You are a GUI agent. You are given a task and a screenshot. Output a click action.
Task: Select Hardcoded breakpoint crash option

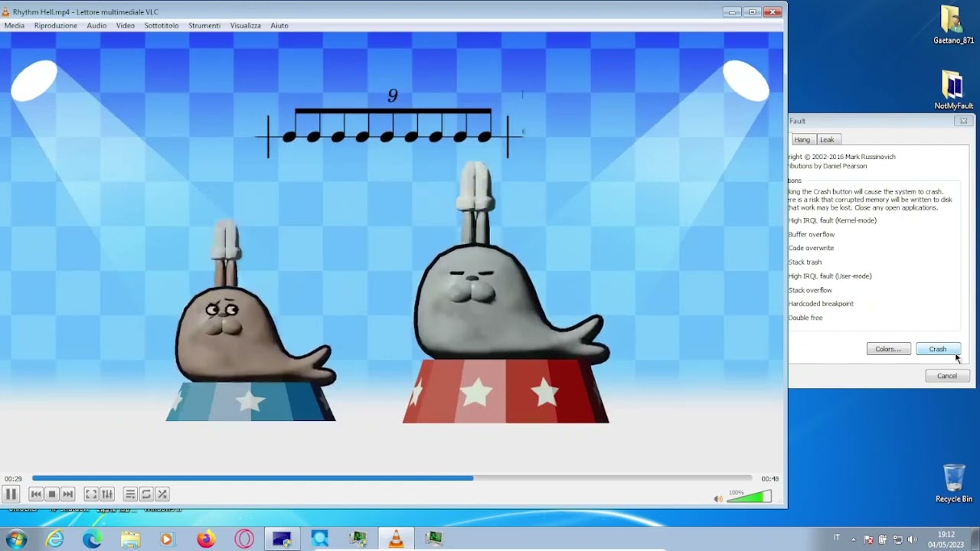pyautogui.click(x=821, y=304)
